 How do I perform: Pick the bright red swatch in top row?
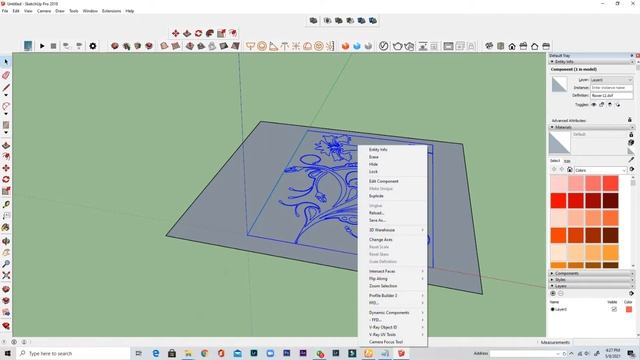tap(610, 183)
